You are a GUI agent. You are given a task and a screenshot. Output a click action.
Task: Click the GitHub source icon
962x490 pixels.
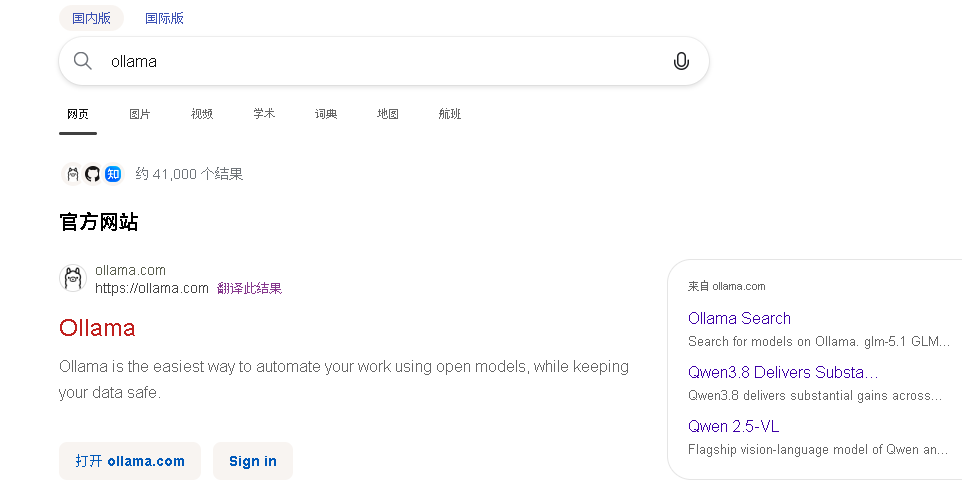93,174
